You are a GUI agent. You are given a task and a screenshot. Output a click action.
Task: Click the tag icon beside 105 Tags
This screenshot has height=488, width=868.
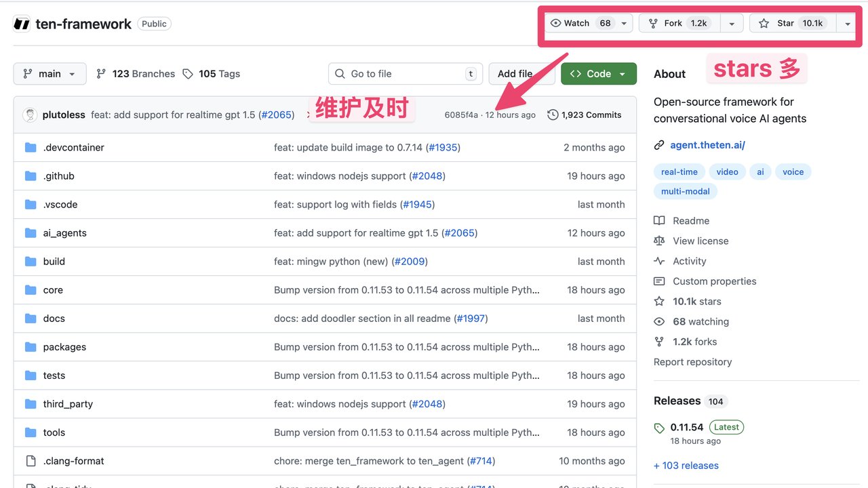(188, 73)
